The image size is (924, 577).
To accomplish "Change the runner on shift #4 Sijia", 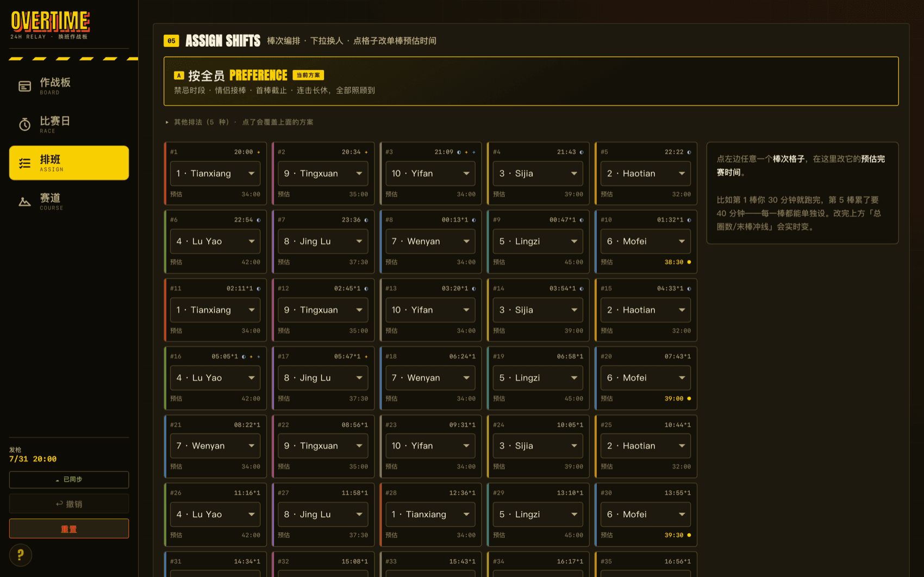I will click(538, 173).
